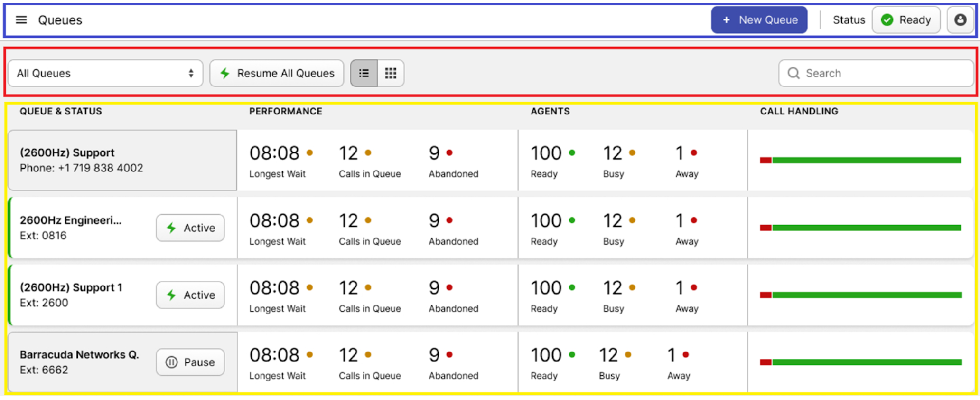Click the green checkmark Ready icon
The height and width of the screenshot is (400, 980).
[x=887, y=20]
